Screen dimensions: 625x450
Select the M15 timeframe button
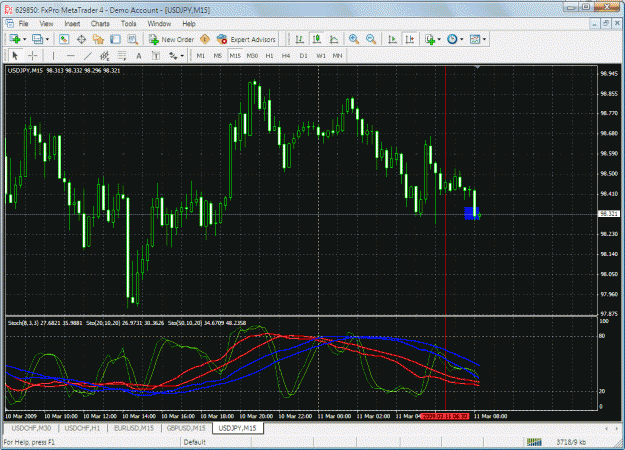[x=235, y=56]
